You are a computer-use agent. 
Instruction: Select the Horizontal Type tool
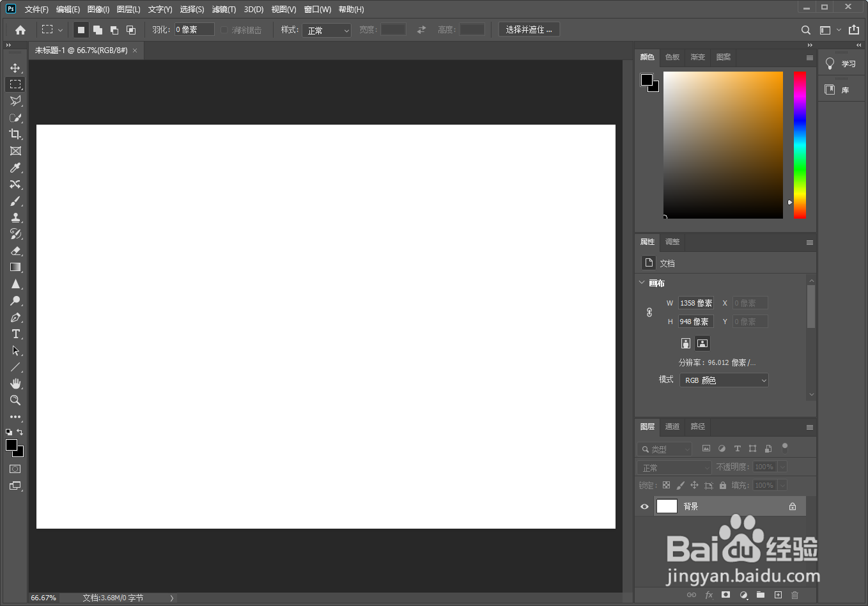coord(15,334)
